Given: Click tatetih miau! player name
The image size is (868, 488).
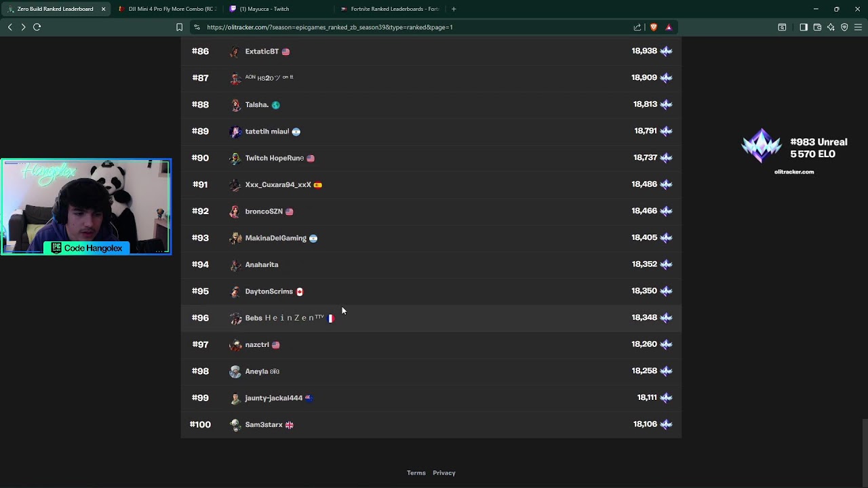Looking at the screenshot, I should [267, 131].
